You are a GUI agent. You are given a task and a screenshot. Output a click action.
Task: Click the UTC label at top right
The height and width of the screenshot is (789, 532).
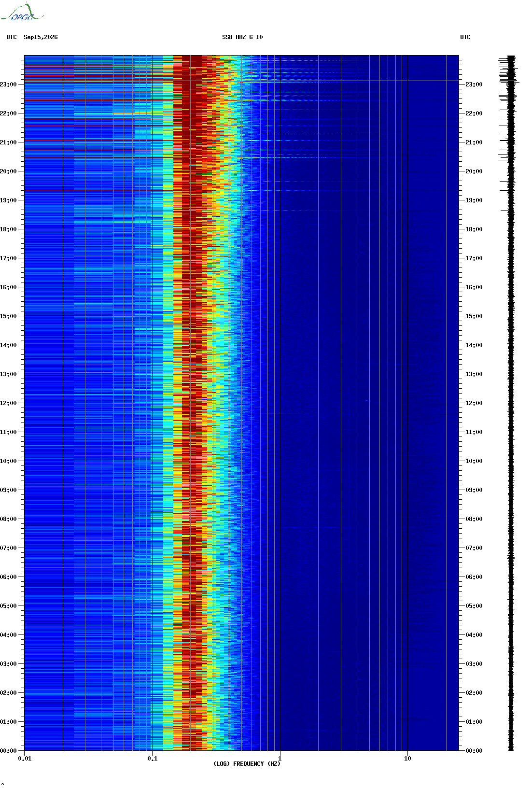click(x=465, y=37)
